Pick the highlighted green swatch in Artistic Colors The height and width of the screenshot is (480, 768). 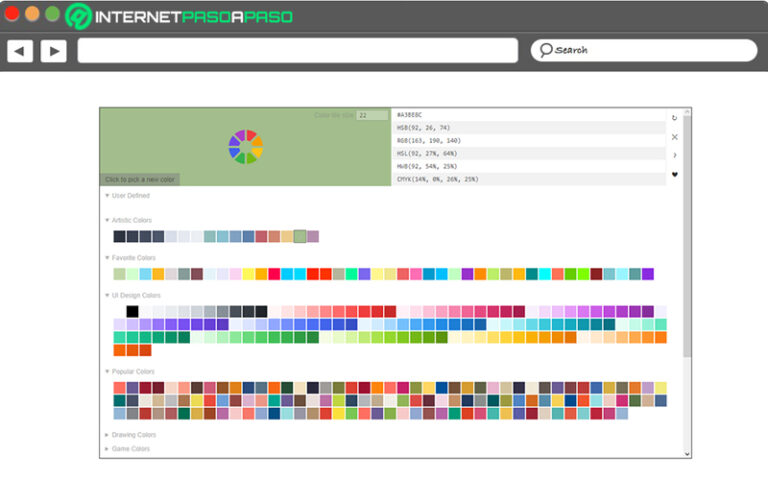tap(300, 237)
